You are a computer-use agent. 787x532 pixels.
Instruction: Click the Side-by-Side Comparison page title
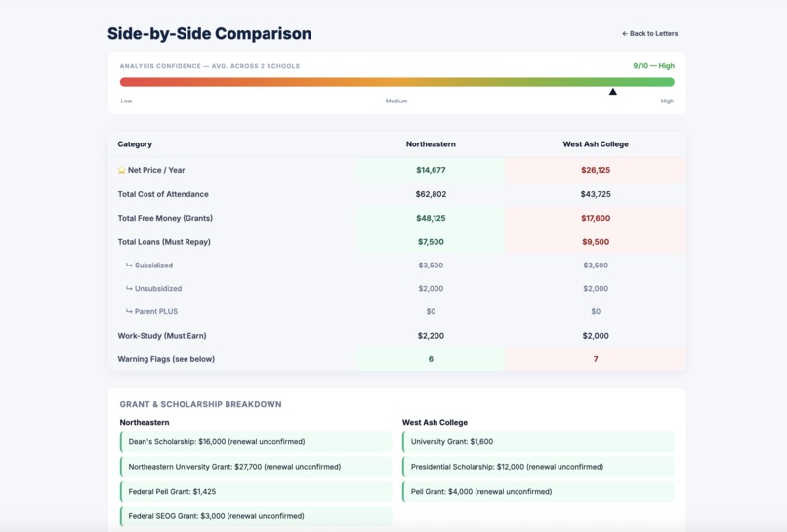(209, 33)
